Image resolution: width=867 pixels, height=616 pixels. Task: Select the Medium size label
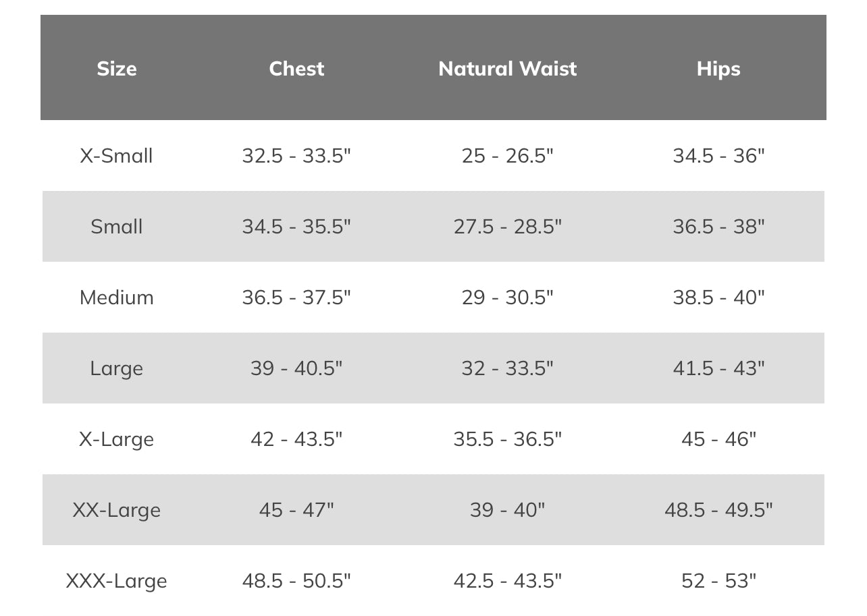coord(117,298)
